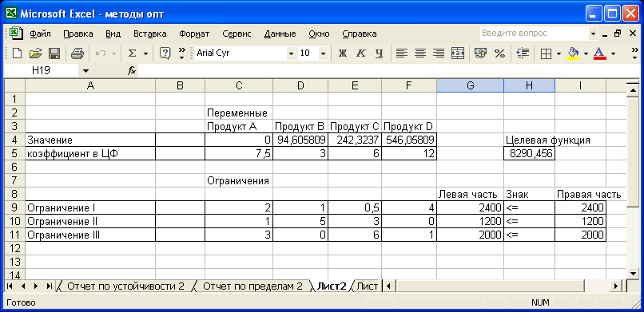Save the workbook with diskette icon
Image resolution: width=644 pixels, height=312 pixels.
tap(54, 53)
